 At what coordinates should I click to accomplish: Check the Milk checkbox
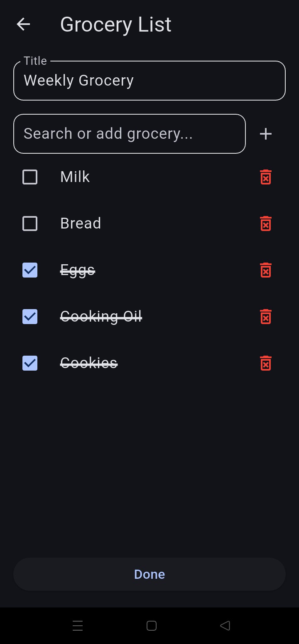(30, 177)
